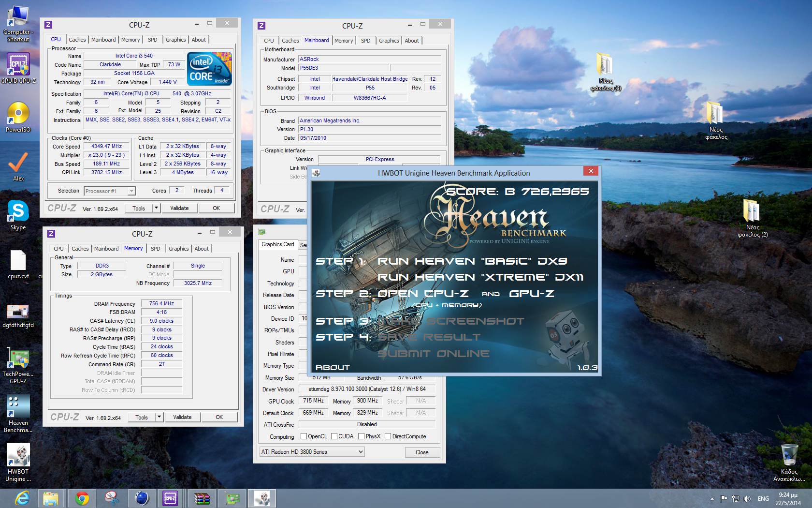Click the Tools button in Memory CPU-Z window
This screenshot has width=812, height=508.
point(142,417)
